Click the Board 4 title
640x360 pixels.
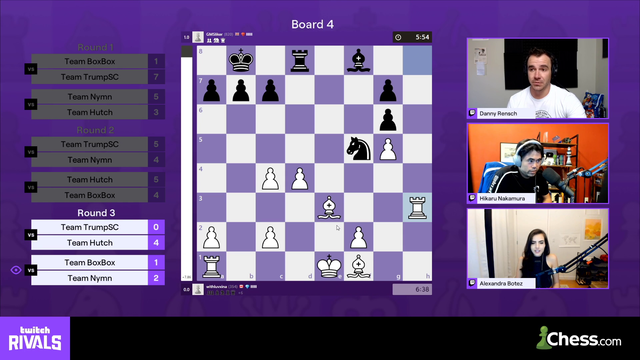click(x=312, y=24)
